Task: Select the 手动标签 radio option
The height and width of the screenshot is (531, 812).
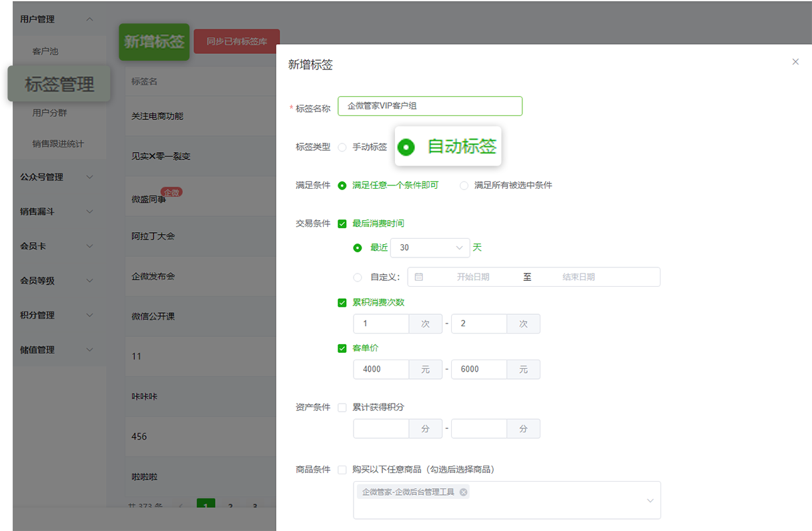Action: 341,147
